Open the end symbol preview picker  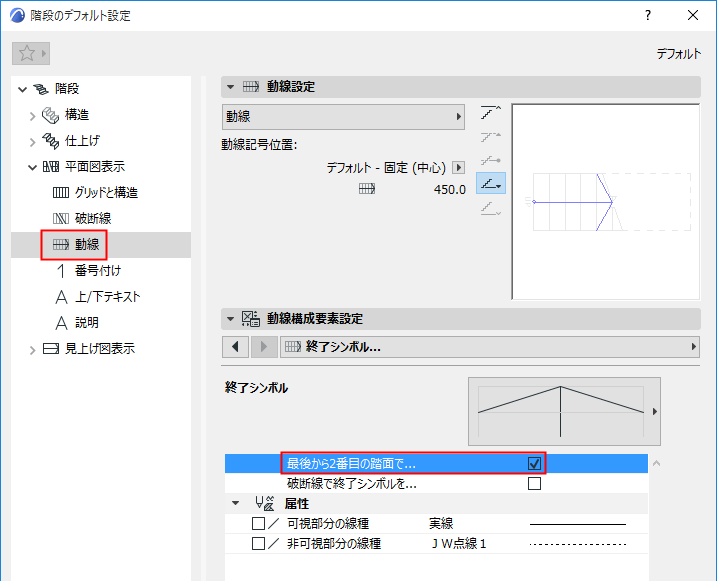point(564,411)
